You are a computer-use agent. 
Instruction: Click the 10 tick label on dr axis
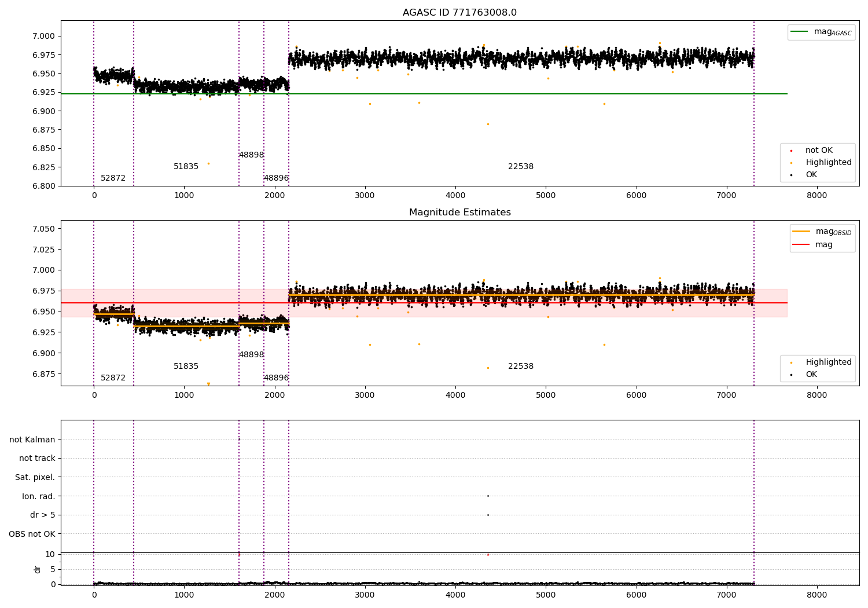pos(50,554)
